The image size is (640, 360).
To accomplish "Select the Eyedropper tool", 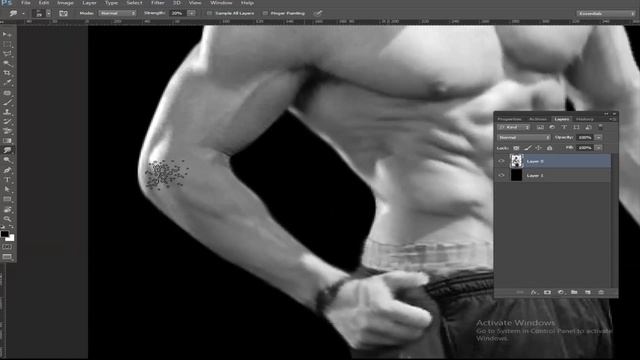I will (x=7, y=83).
